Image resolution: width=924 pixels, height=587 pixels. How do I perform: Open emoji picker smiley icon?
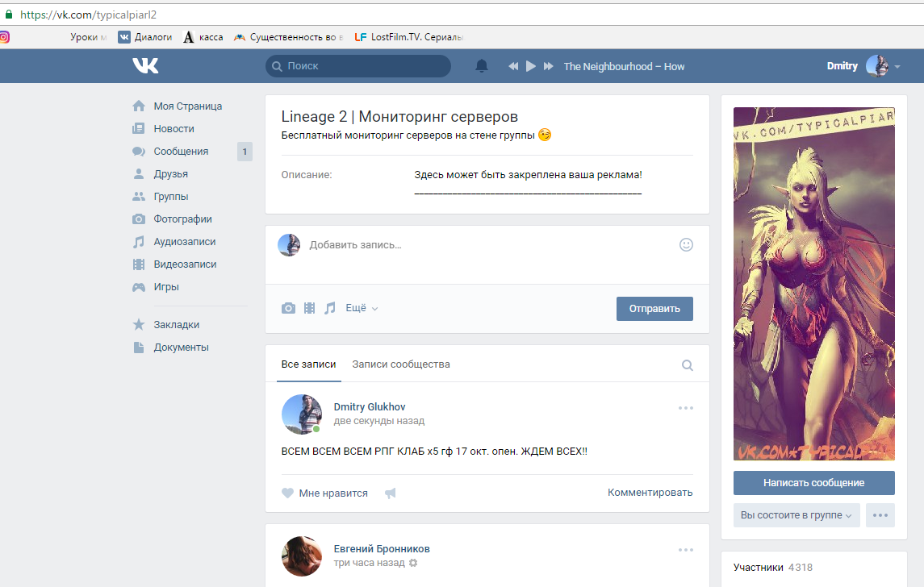tap(686, 245)
